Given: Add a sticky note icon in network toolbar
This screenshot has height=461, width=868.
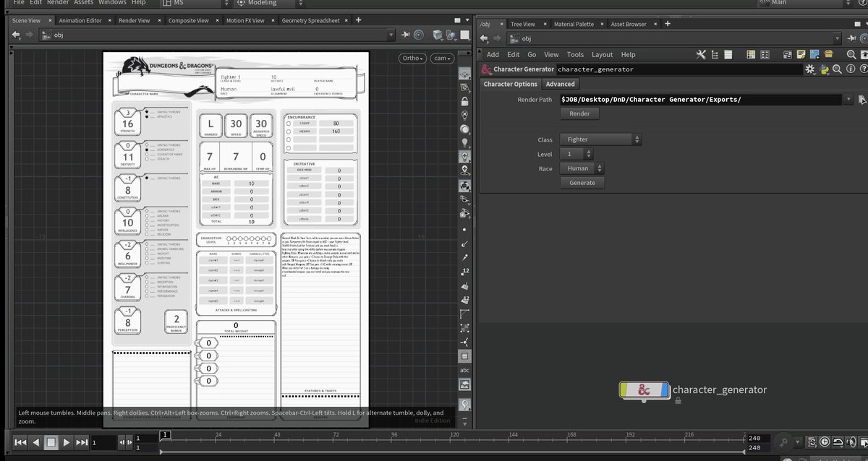Looking at the screenshot, I should [x=801, y=54].
